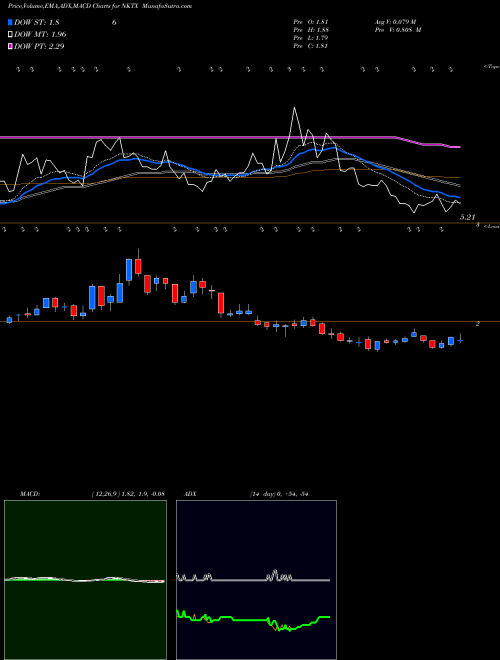Click the magenta DOW PT legend swatch
Image resolution: width=500 pixels, height=660 pixels.
11,46
